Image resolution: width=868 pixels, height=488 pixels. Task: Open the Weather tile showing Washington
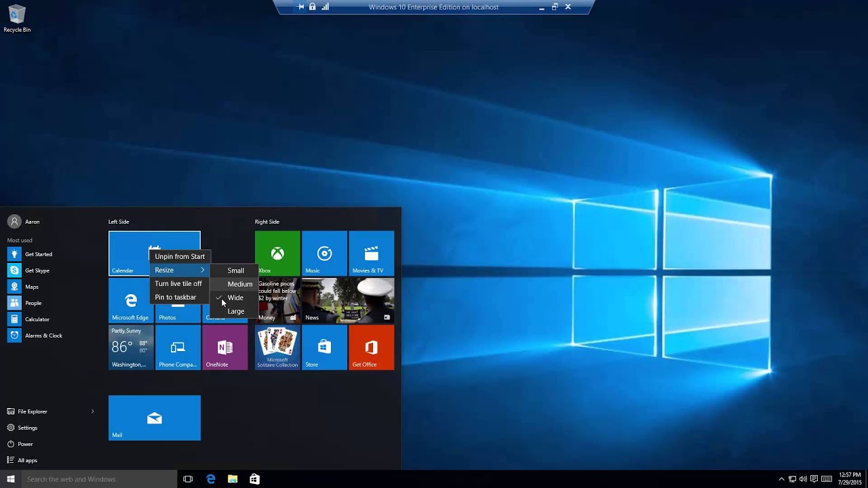coord(131,347)
